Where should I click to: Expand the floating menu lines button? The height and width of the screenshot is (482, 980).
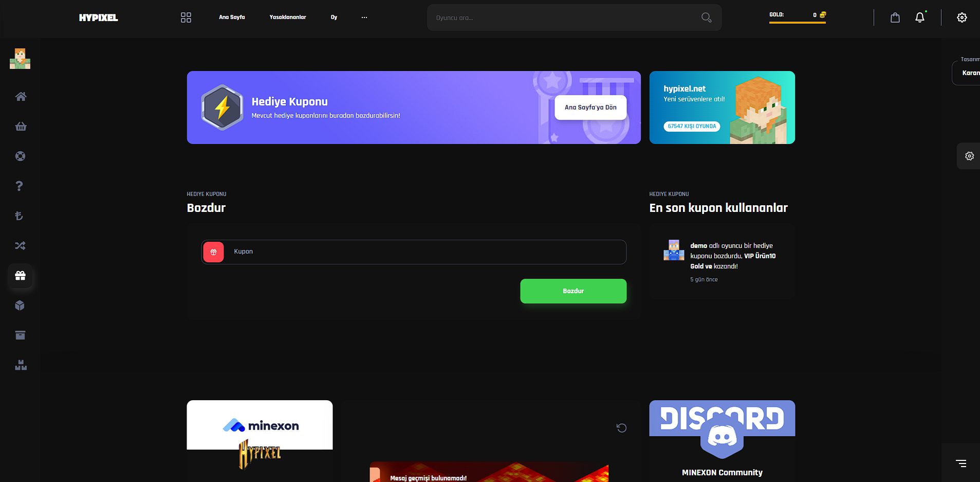(x=961, y=463)
